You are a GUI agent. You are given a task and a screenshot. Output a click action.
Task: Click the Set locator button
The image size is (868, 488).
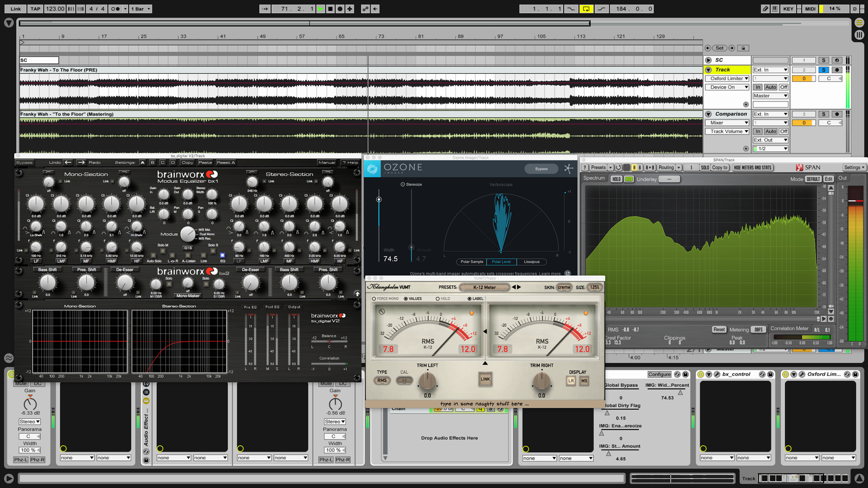click(x=719, y=48)
